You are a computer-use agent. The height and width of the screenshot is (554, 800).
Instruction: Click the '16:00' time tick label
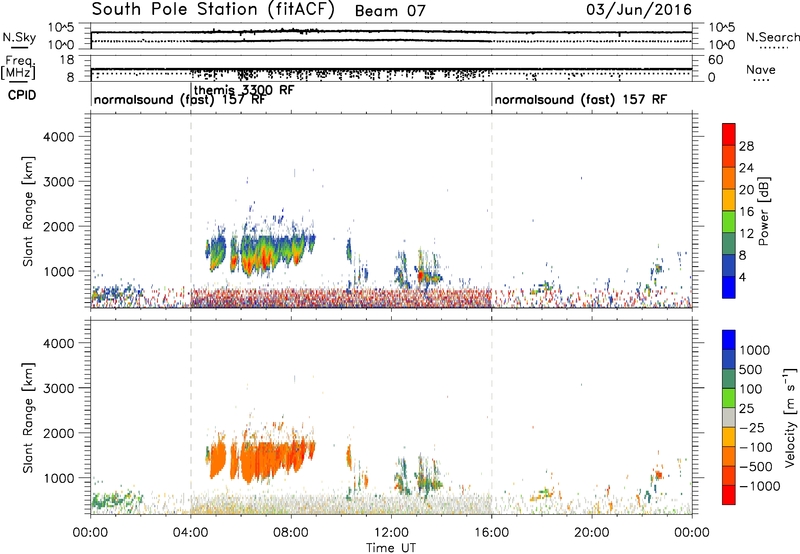491,533
